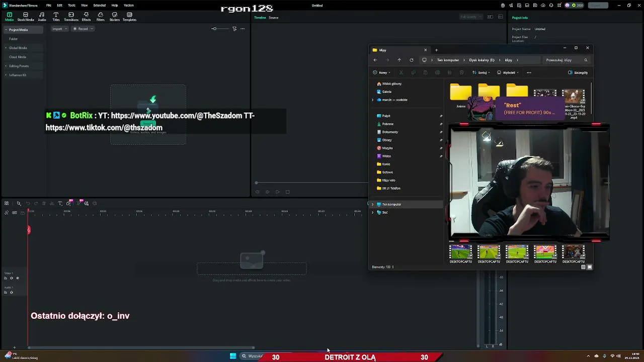Click the preview playback progress bar

[x=312, y=183]
